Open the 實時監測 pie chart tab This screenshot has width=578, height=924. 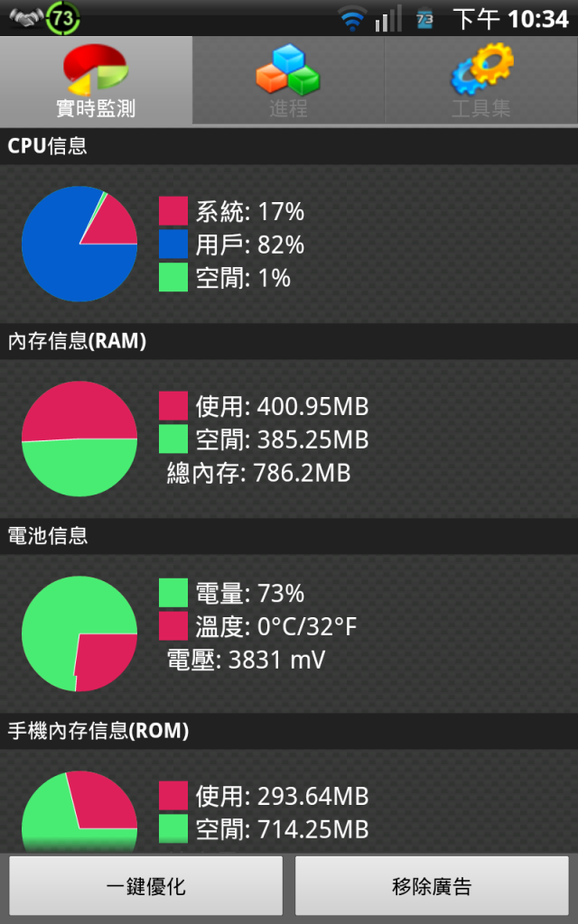pos(96,80)
